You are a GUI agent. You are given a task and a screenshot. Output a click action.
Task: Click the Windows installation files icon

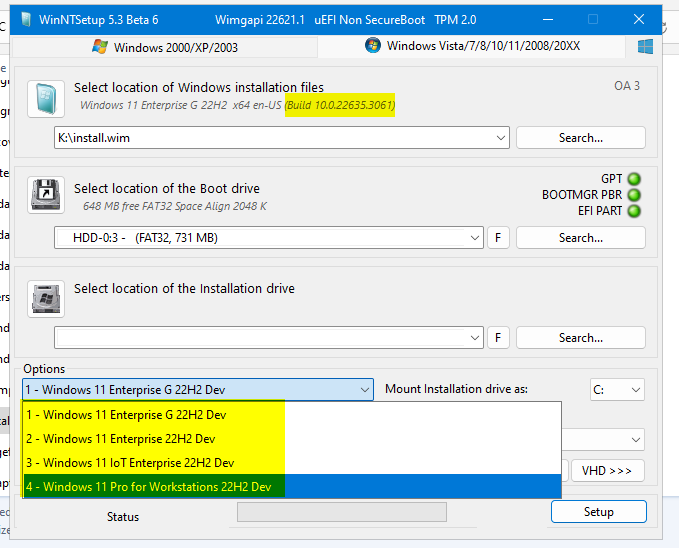point(46,99)
